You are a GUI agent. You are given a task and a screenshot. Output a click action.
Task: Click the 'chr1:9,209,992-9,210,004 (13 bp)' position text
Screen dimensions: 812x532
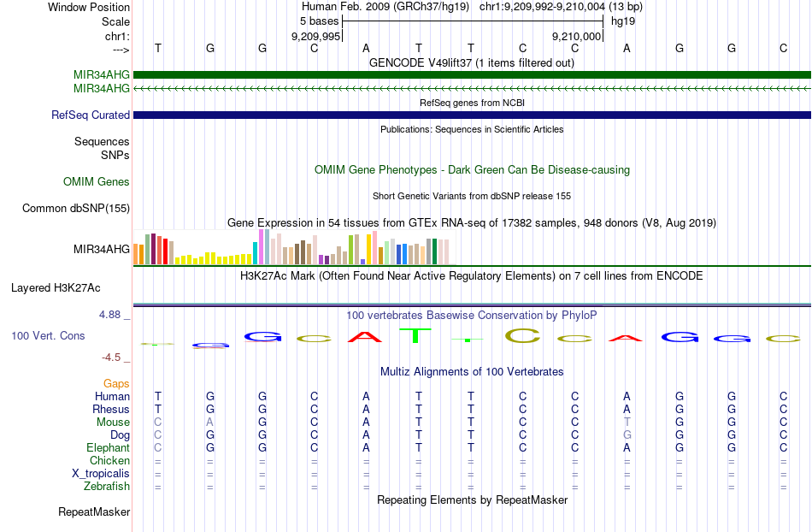561,7
